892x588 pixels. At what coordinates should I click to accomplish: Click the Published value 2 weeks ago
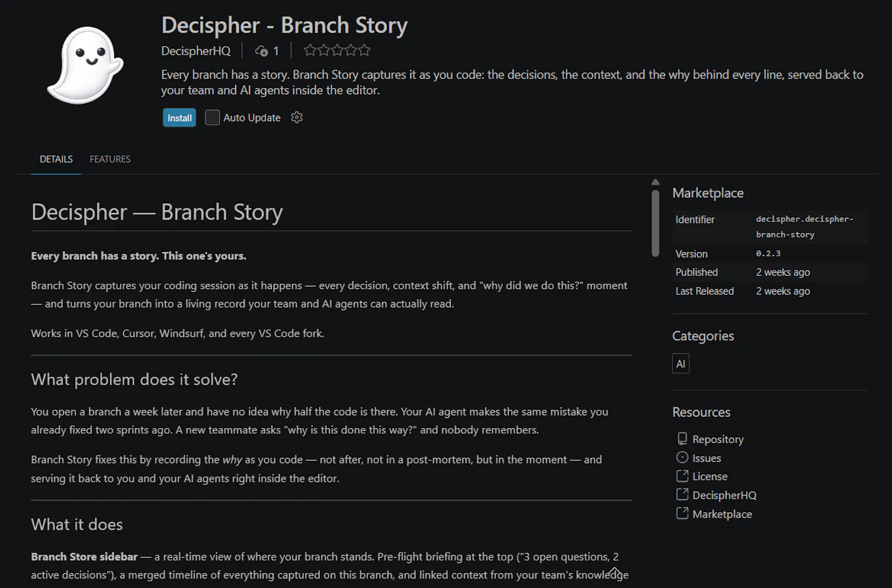tap(783, 273)
